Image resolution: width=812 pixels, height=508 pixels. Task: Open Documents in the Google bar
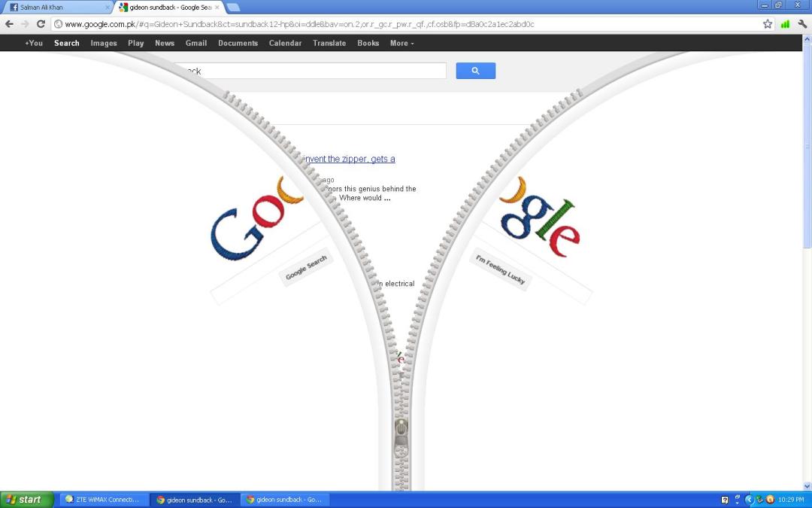coord(238,43)
